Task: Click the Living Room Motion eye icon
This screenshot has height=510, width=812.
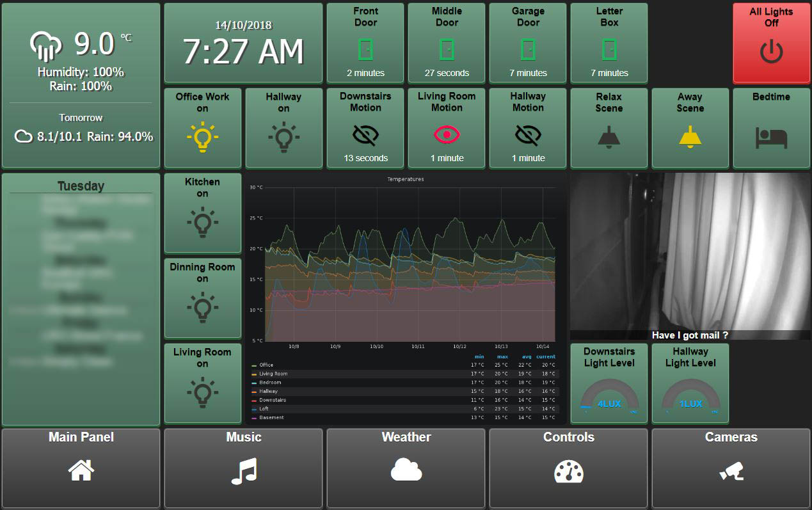Action: click(446, 134)
